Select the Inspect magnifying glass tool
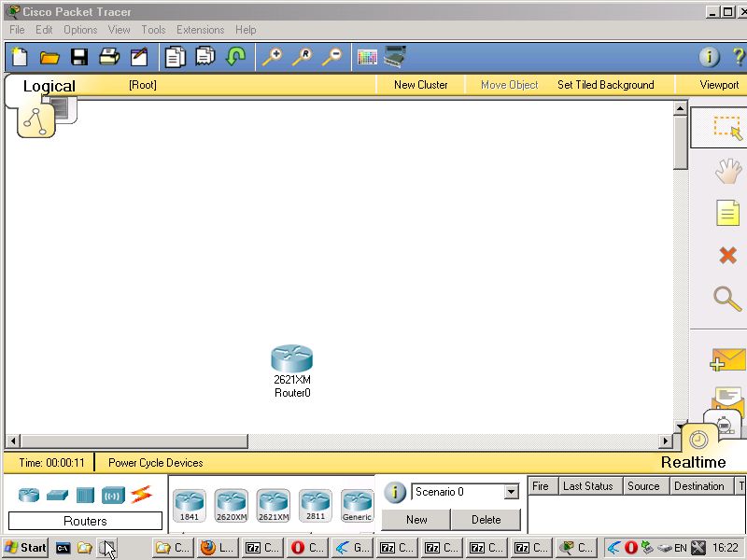 pos(727,299)
